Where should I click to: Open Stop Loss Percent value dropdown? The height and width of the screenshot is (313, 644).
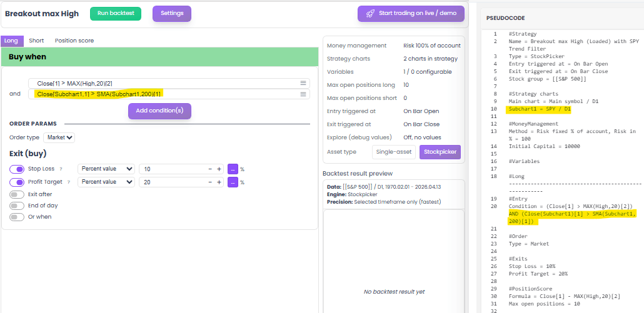click(x=106, y=169)
